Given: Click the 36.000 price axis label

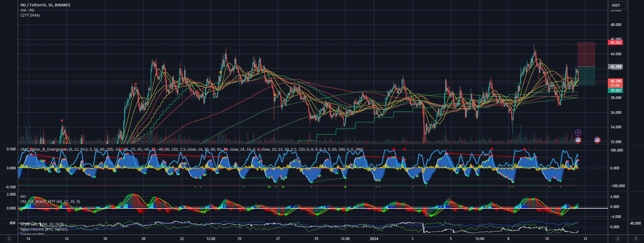Looking at the screenshot, I should (616, 113).
